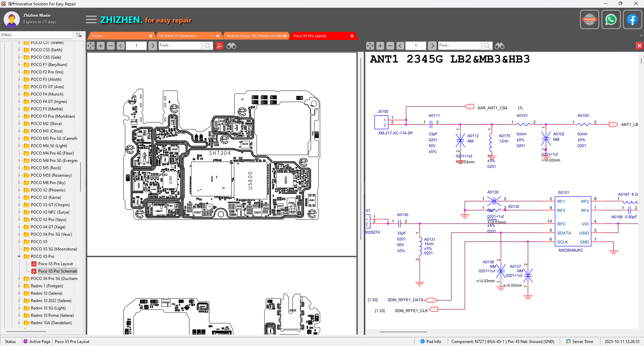The image size is (644, 346).
Task: Zoom in on the schematic viewer
Action: (x=380, y=46)
